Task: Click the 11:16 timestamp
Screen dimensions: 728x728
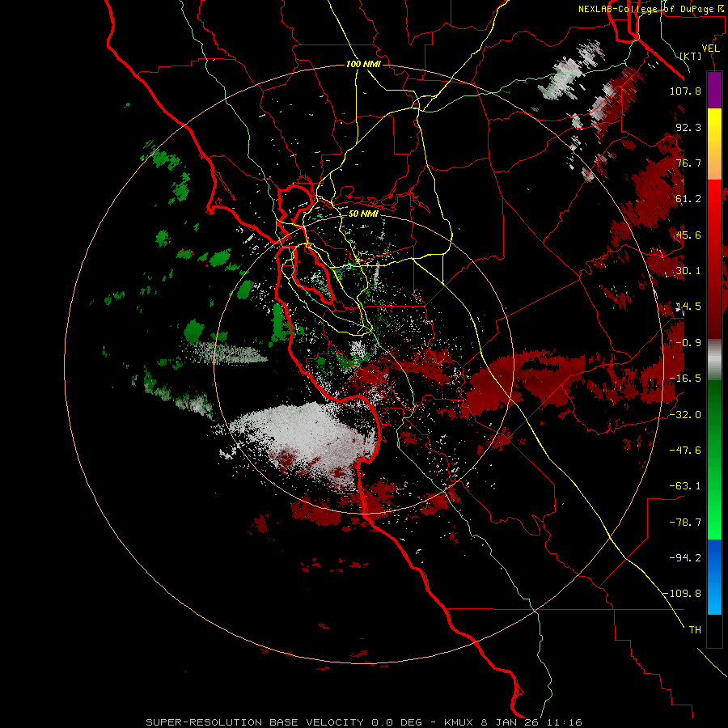Action: [564, 722]
